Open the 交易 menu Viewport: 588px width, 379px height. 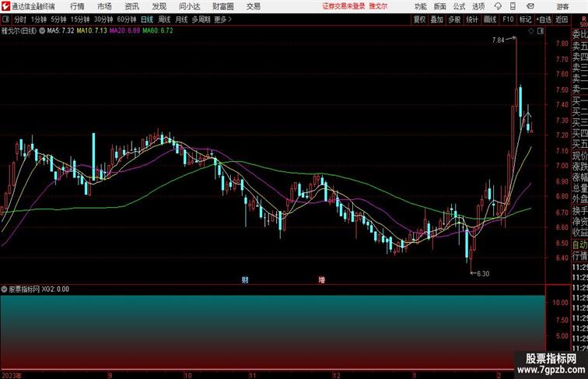point(253,6)
